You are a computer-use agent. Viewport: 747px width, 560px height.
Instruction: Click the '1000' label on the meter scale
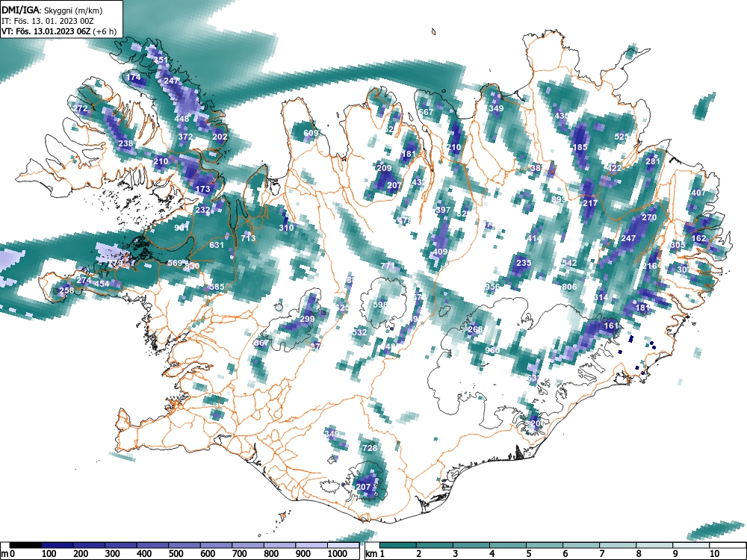click(x=338, y=554)
